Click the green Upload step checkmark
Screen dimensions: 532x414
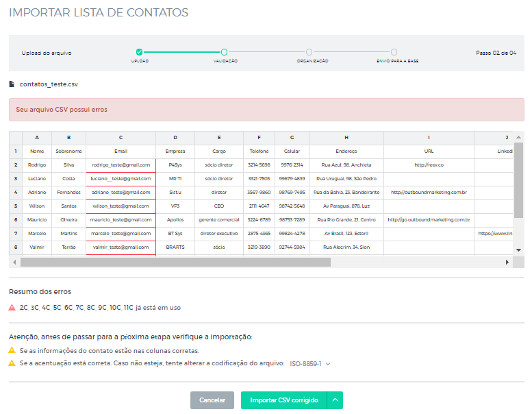click(x=139, y=52)
